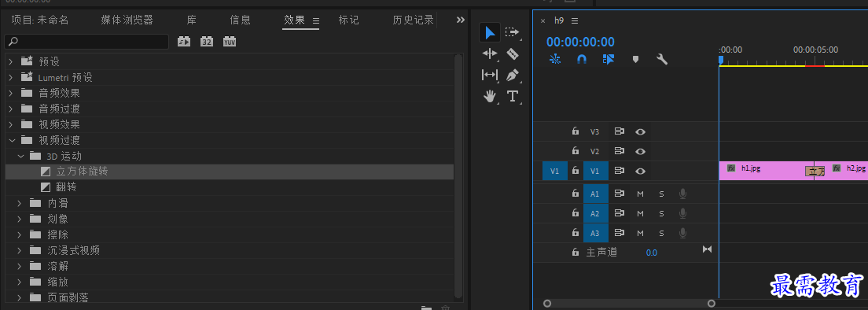Switch to the 历史记录 tab
868x310 pixels.
pyautogui.click(x=413, y=20)
